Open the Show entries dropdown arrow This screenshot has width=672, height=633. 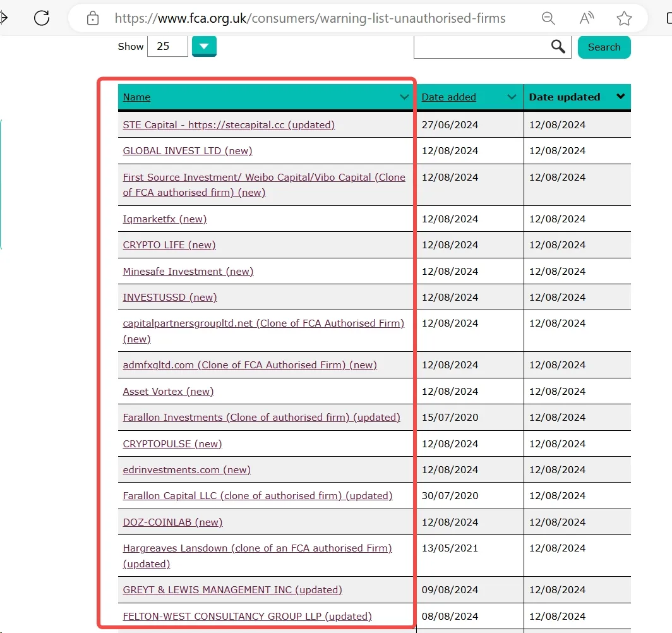[x=204, y=46]
